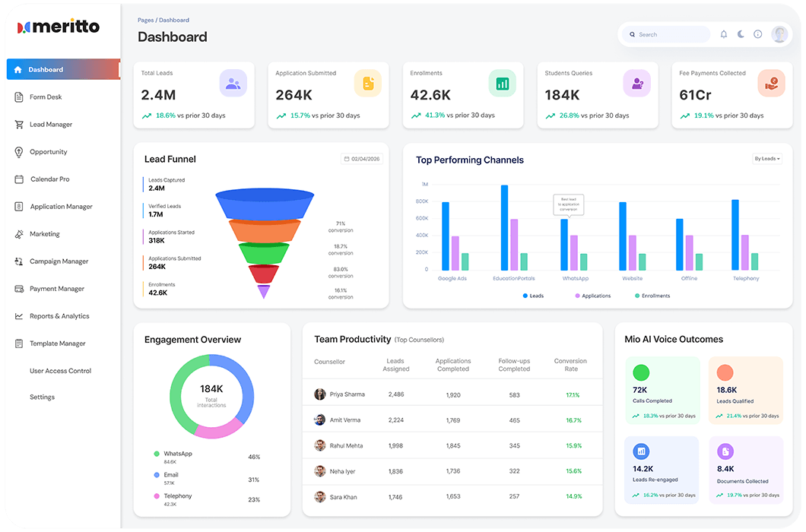The image size is (806, 532).
Task: Click Priya Sharma's avatar
Action: (x=319, y=394)
